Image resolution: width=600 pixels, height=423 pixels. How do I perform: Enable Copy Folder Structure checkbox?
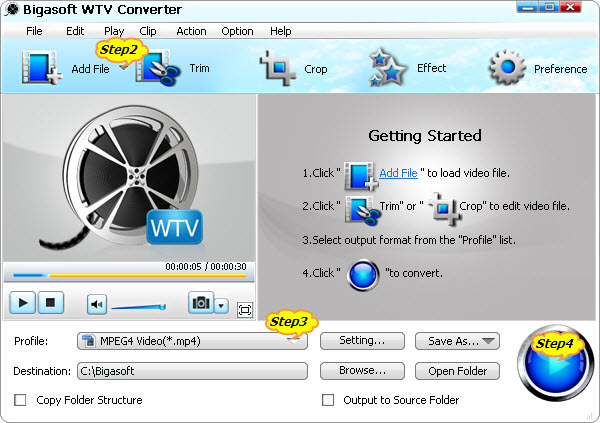(20, 400)
